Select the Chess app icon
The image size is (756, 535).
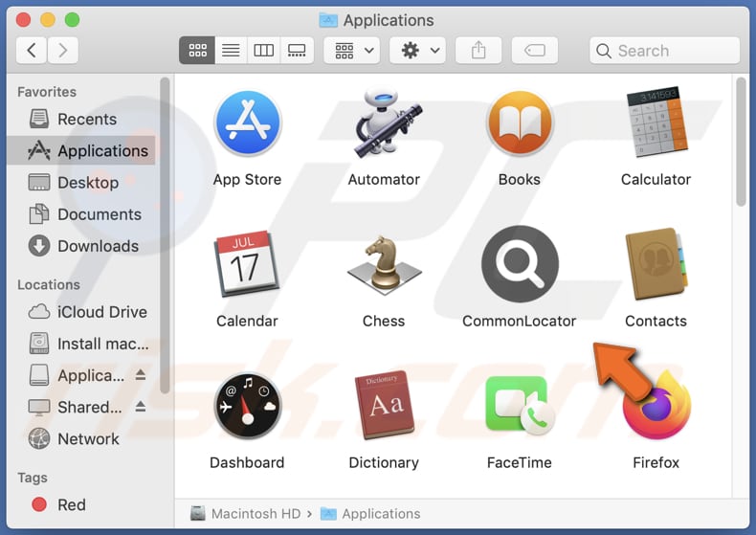pos(385,264)
